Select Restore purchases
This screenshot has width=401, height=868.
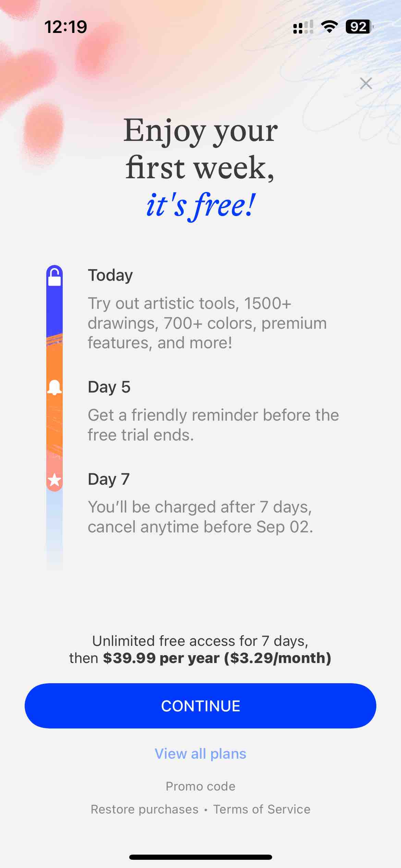144,809
